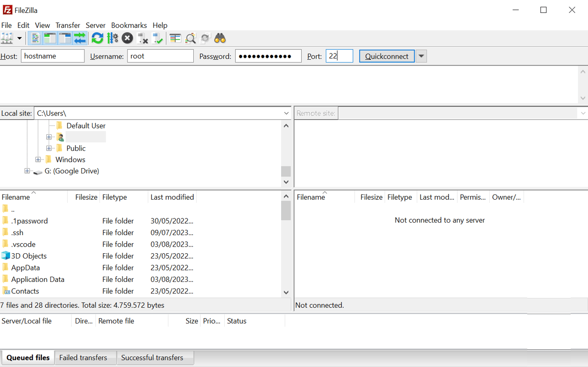Viewport: 588px width, 367px height.
Task: Disconnect from the server
Action: (143, 38)
